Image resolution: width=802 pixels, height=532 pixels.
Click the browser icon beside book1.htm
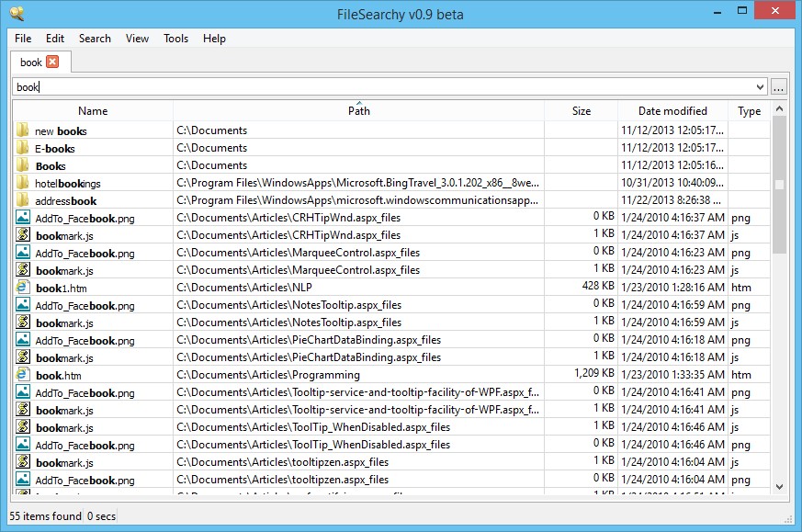22,288
